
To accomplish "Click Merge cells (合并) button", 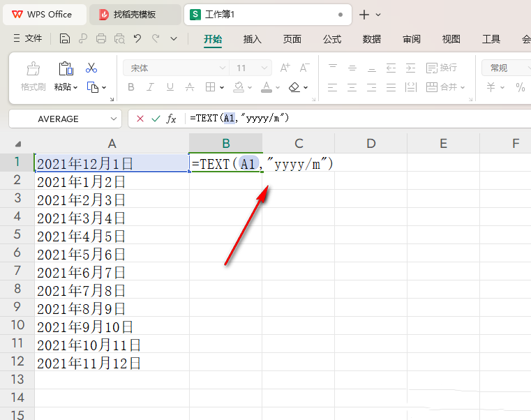I will click(x=442, y=87).
